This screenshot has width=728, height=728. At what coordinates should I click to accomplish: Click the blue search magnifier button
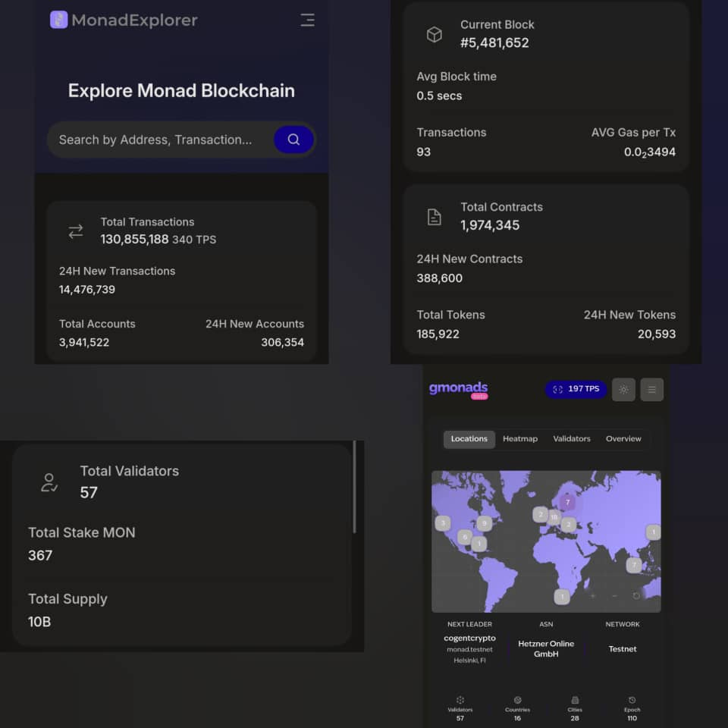click(293, 140)
